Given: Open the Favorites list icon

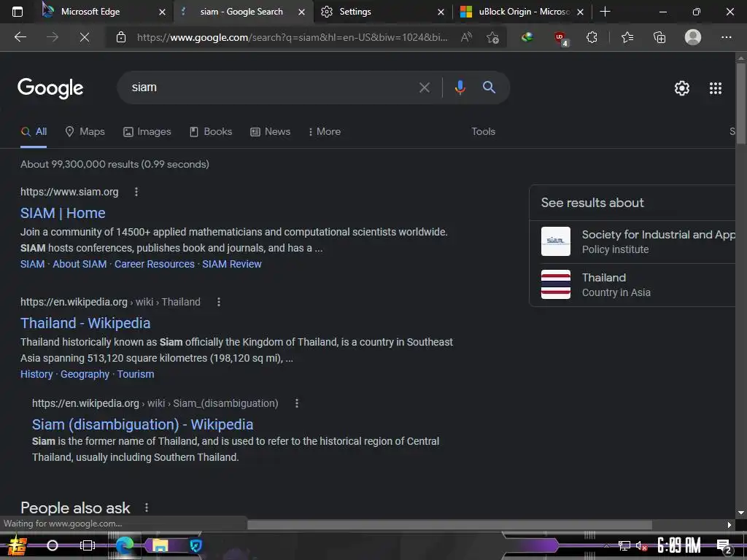Looking at the screenshot, I should click(x=627, y=37).
